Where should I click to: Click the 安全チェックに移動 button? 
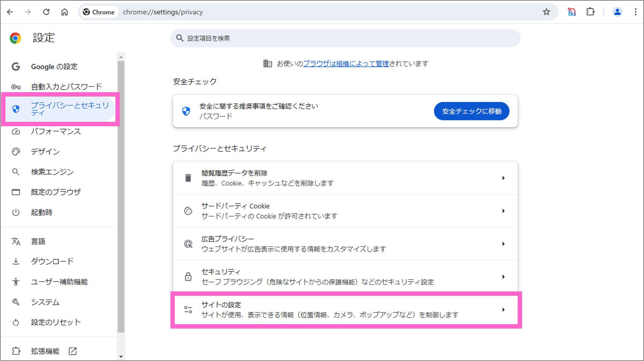[472, 111]
